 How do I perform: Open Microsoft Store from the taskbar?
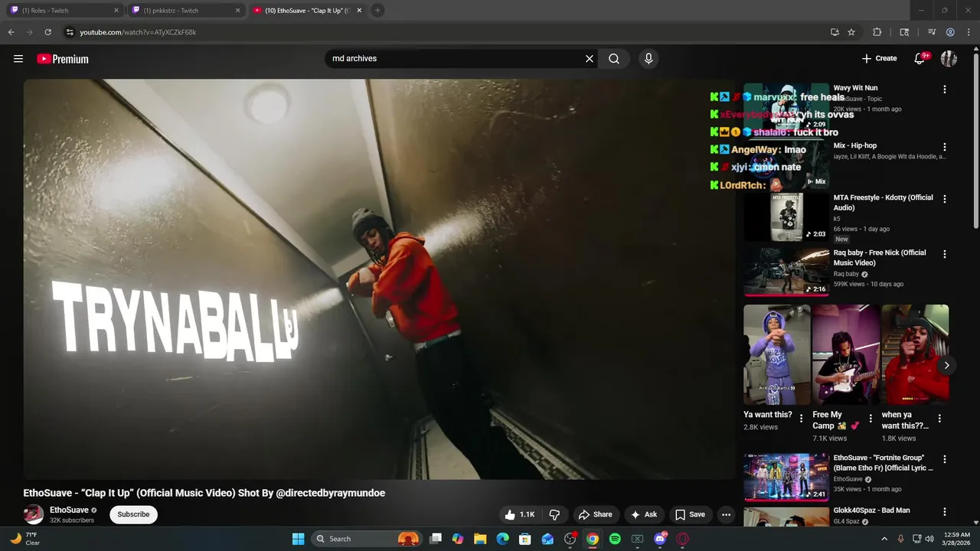(x=525, y=539)
